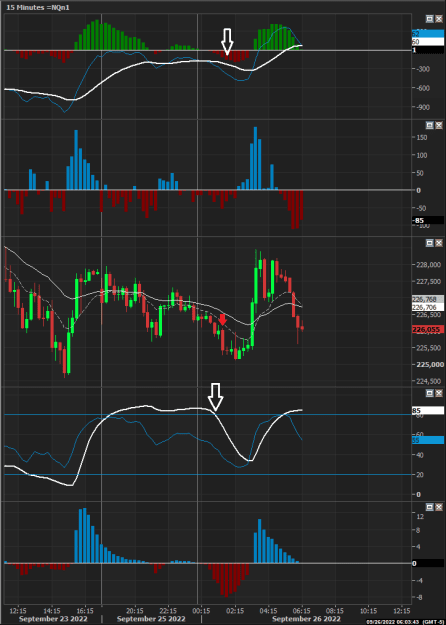Click the red 226,055 last price label
The width and height of the screenshot is (446, 625).
pos(428,330)
